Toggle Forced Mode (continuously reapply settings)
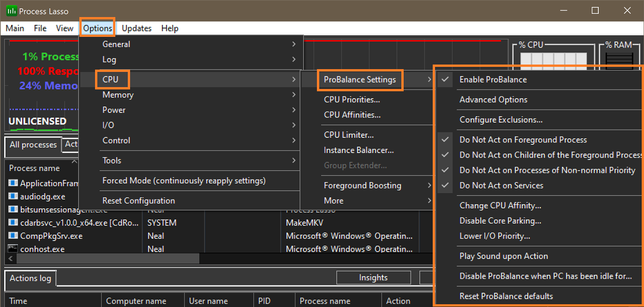The width and height of the screenshot is (644, 307). [x=184, y=181]
